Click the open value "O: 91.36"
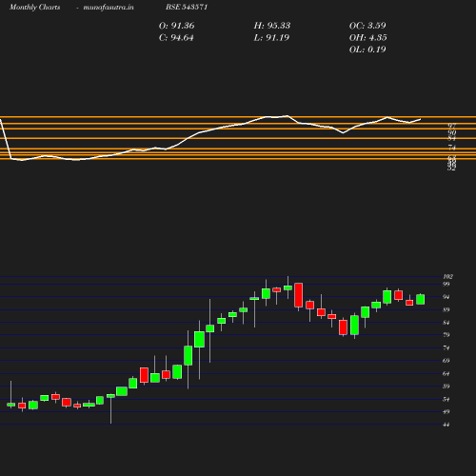This screenshot has height=476, width=476. coord(176,26)
